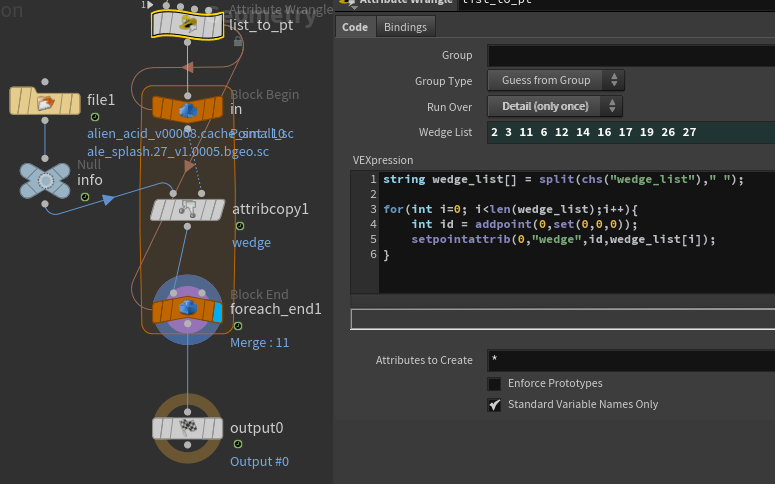The width and height of the screenshot is (775, 484).
Task: Select the list_to_pt Attribute Wrangle node
Action: (x=187, y=24)
